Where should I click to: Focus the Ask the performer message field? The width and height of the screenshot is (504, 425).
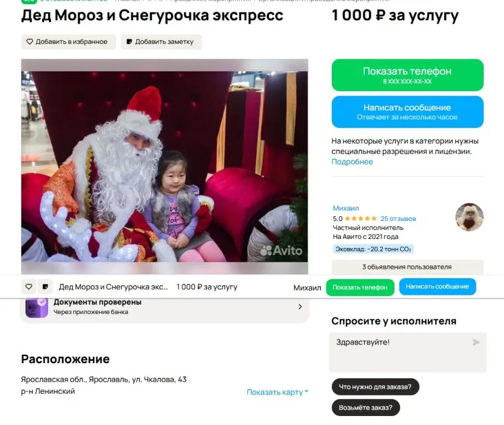[407, 353]
